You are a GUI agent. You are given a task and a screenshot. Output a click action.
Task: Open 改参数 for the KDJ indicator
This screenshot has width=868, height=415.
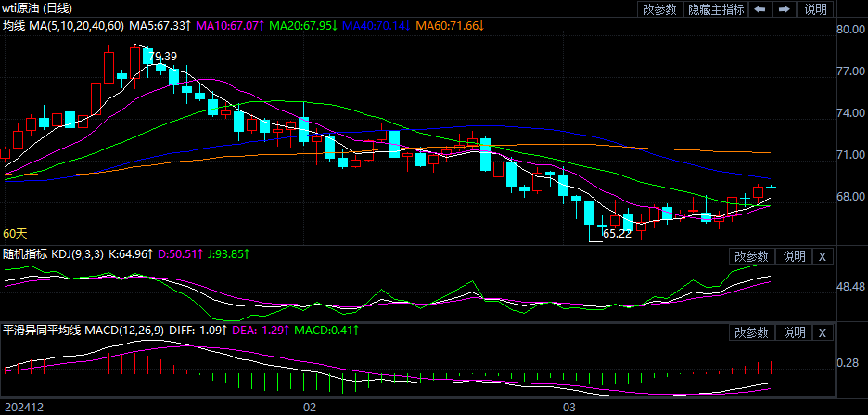point(751,256)
